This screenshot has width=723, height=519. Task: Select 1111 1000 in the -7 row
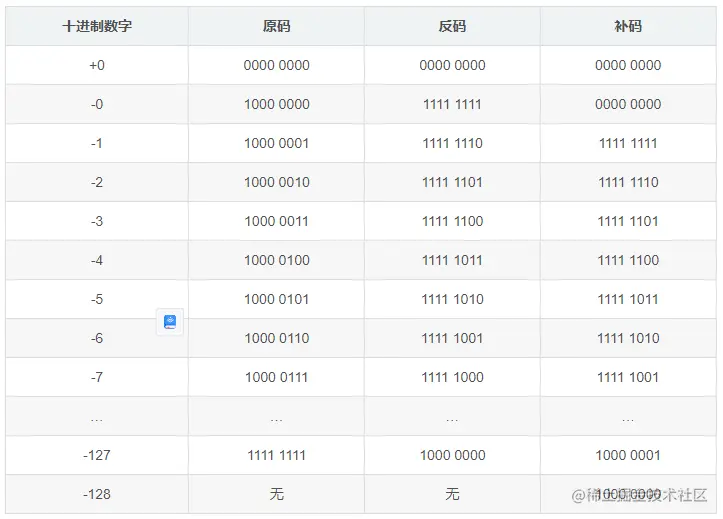pos(452,377)
